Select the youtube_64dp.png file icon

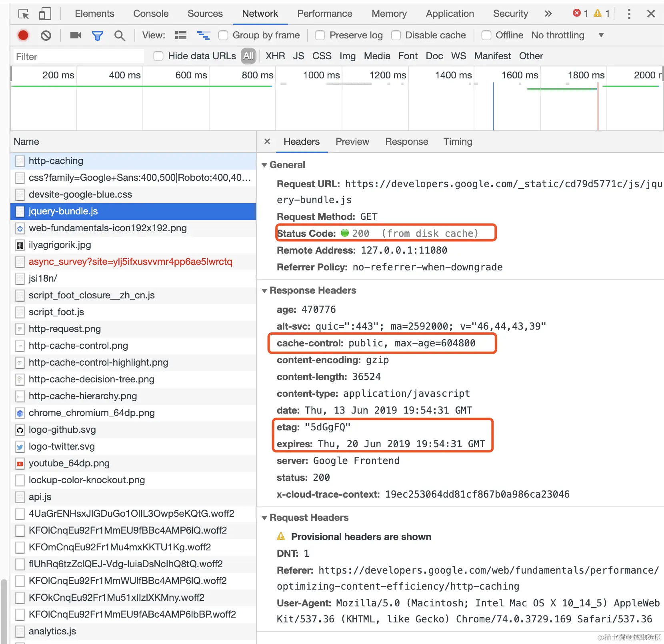[20, 464]
